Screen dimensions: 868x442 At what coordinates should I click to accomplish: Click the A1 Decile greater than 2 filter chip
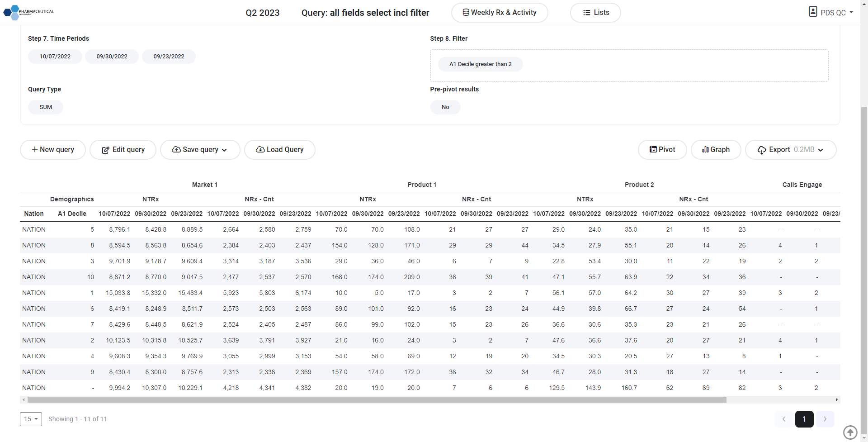click(x=480, y=64)
